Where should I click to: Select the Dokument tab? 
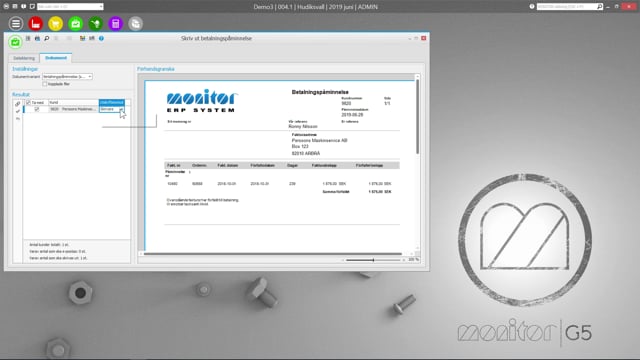click(x=56, y=58)
